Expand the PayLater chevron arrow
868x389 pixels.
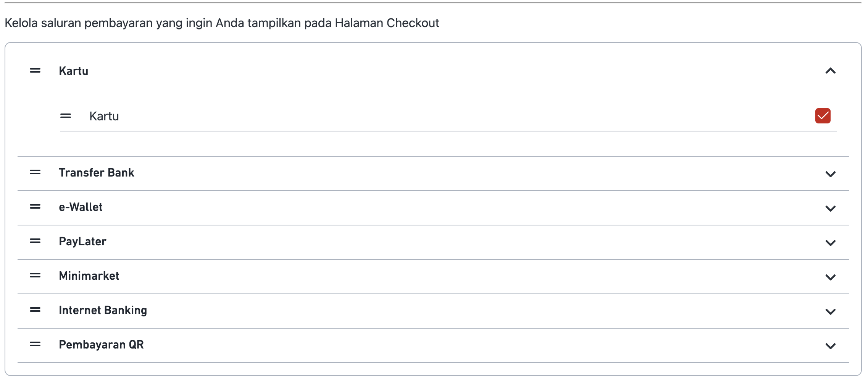830,243
